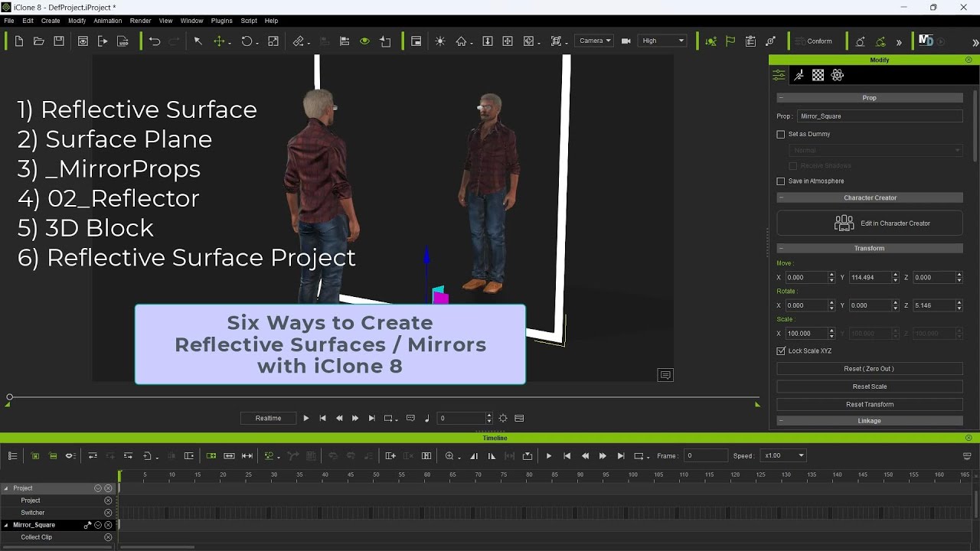Click the flag icon in the toolbar

point(730,41)
